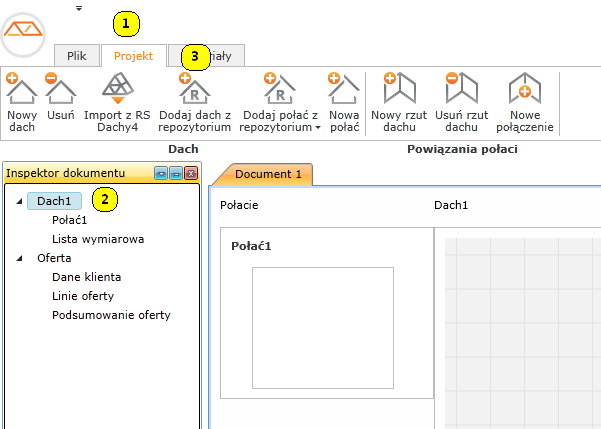This screenshot has width=601, height=429.
Task: Collapse the Dach1 tree node arrow
Action: (20, 202)
